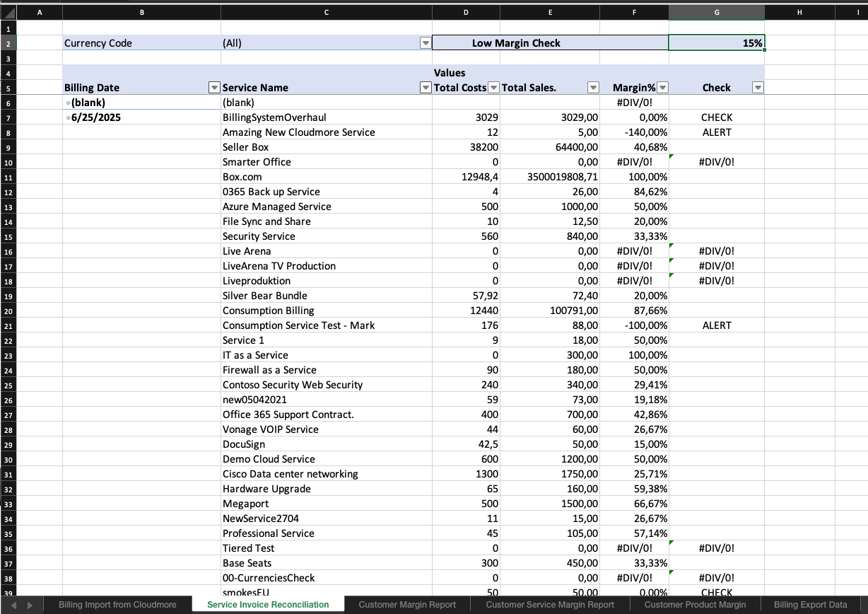Open the Margin% column filter arrow
Viewport: 868px width, 614px height.
[x=662, y=88]
